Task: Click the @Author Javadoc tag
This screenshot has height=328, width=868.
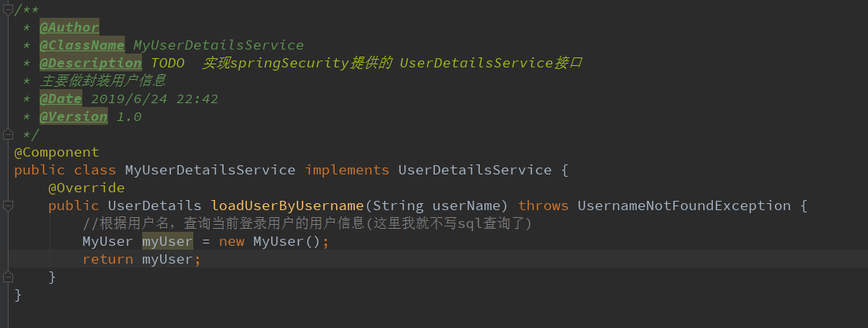Action: tap(69, 27)
